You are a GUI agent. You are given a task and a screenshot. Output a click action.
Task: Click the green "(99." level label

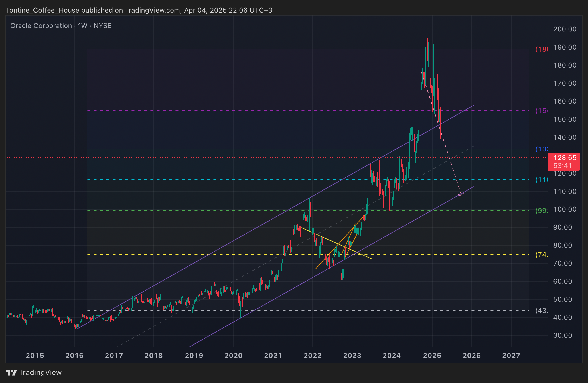542,211
